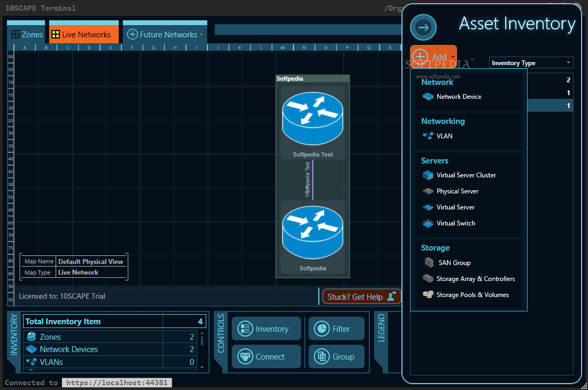Image resolution: width=588 pixels, height=390 pixels.
Task: Open Inventory from the Controls panel
Action: coord(266,329)
